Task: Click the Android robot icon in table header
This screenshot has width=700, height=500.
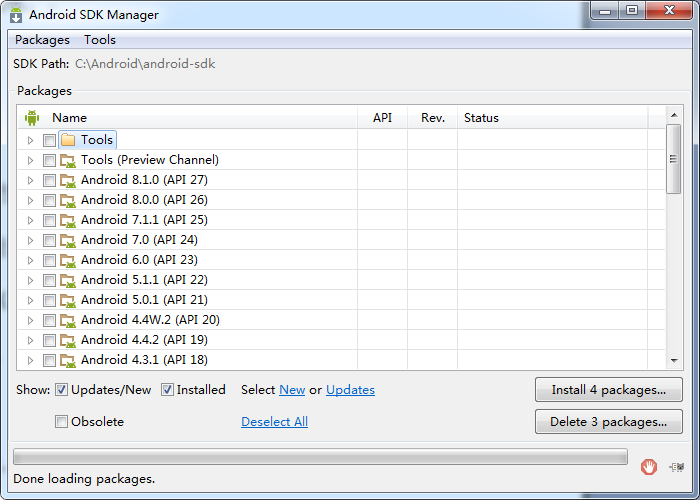Action: [32, 118]
